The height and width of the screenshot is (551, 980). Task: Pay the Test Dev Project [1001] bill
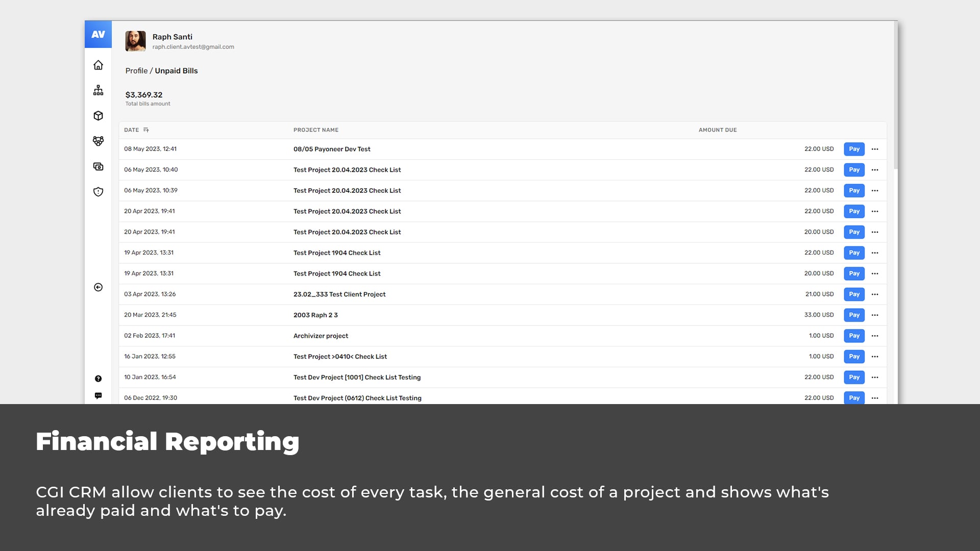[854, 377]
